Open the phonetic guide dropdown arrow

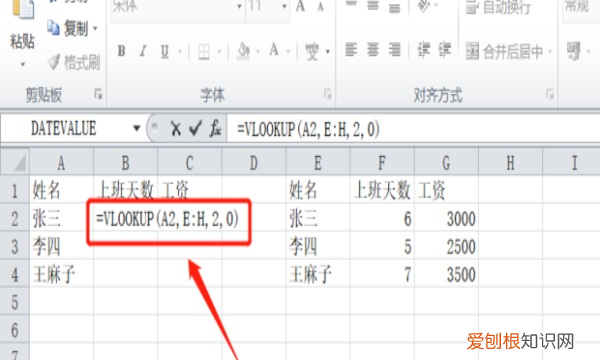pos(328,52)
